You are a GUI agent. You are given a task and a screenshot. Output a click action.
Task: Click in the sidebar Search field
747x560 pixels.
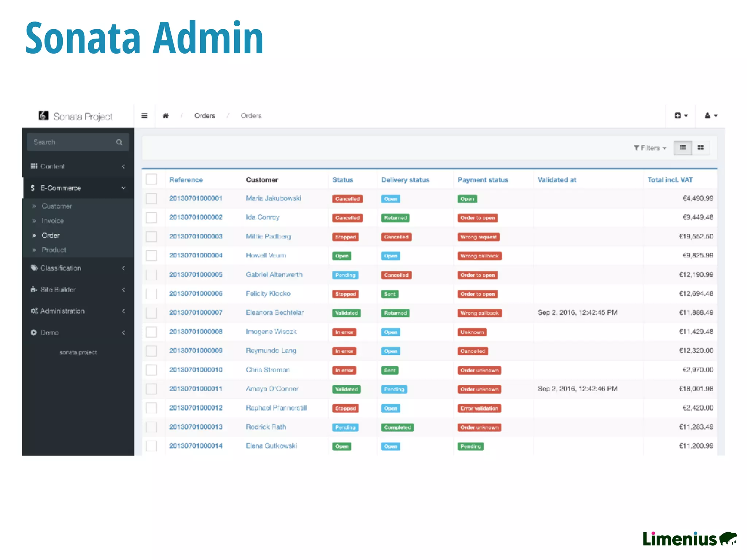point(78,142)
